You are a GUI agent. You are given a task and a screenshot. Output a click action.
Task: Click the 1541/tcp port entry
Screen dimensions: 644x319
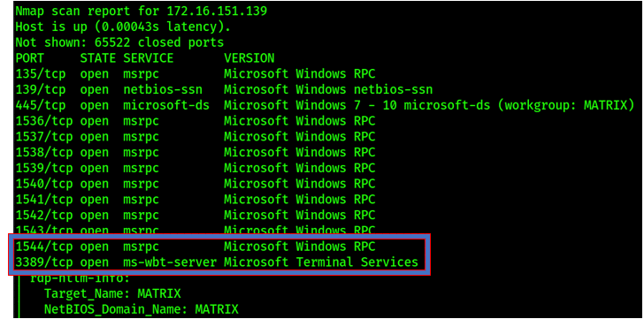point(44,200)
